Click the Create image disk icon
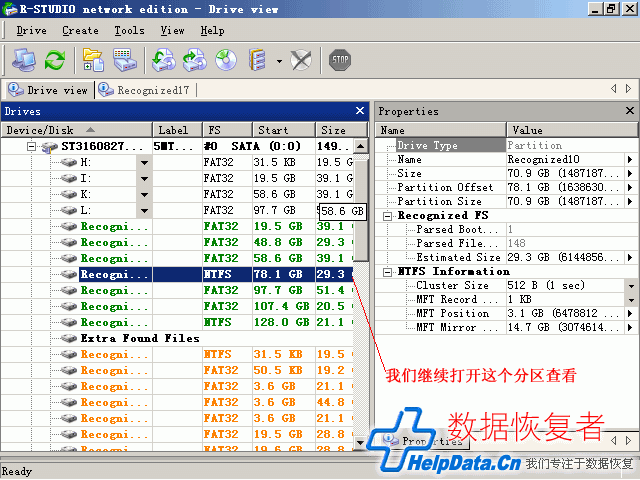640x480 pixels. point(164,60)
